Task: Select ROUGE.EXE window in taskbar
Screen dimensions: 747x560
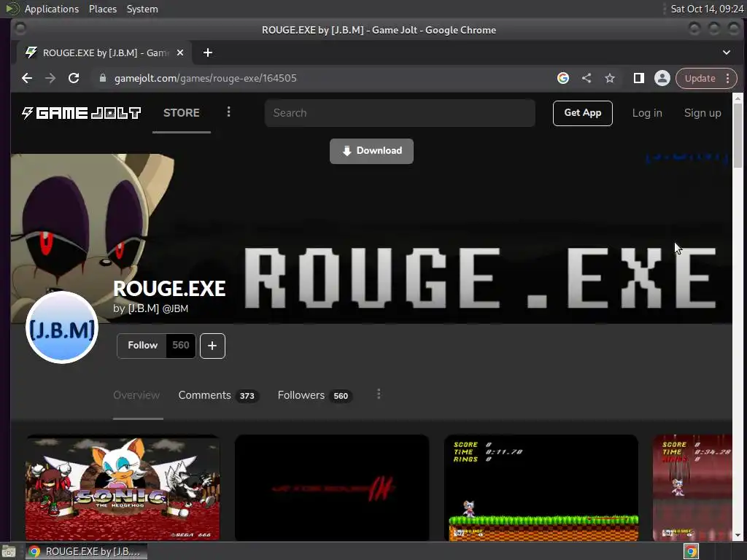Action: pyautogui.click(x=86, y=551)
